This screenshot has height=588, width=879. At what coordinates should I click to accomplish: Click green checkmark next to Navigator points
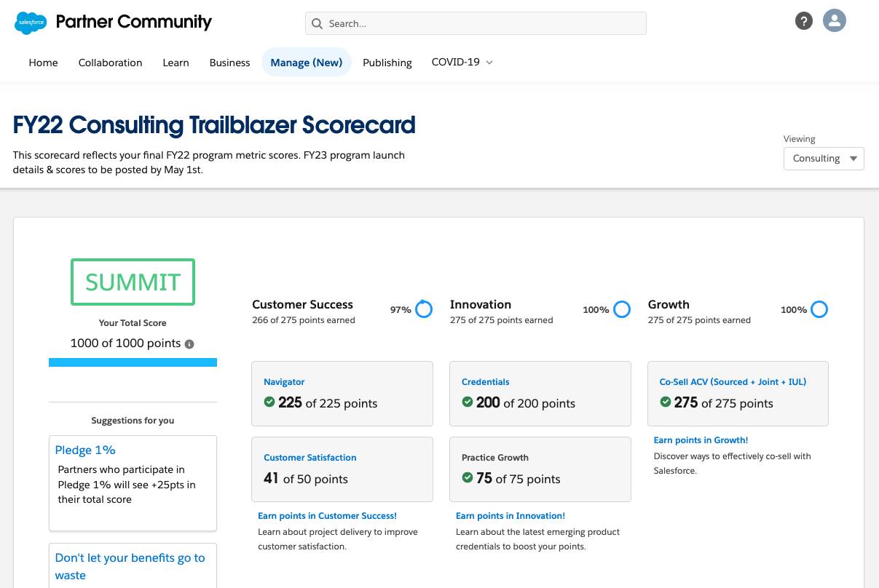pyautogui.click(x=269, y=402)
